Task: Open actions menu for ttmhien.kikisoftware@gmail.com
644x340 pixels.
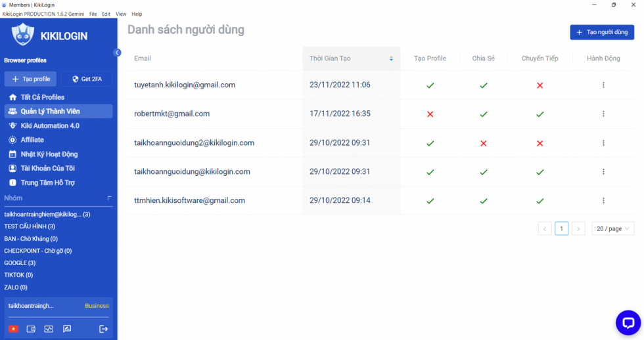Action: pyautogui.click(x=603, y=201)
